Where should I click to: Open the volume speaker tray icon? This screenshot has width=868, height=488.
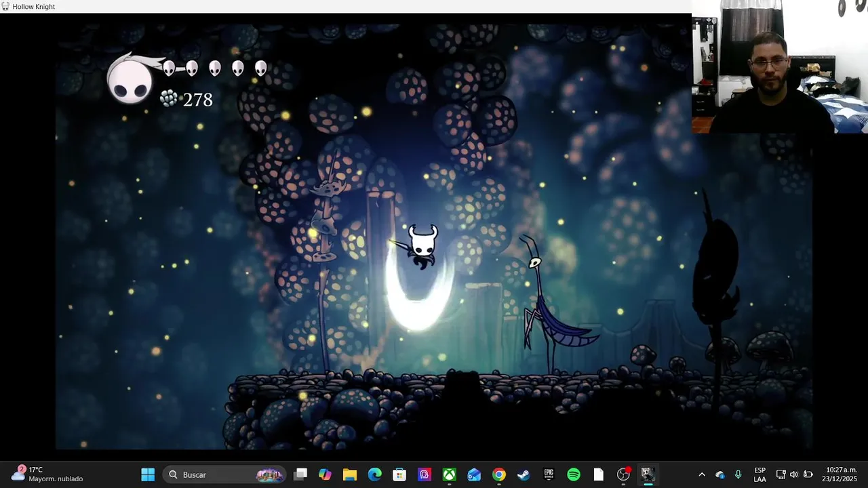click(x=794, y=474)
